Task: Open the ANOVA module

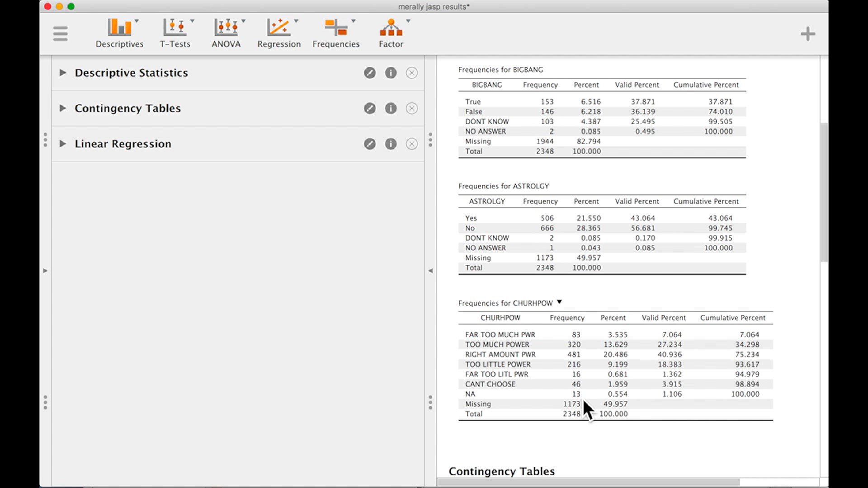Action: pos(226,33)
